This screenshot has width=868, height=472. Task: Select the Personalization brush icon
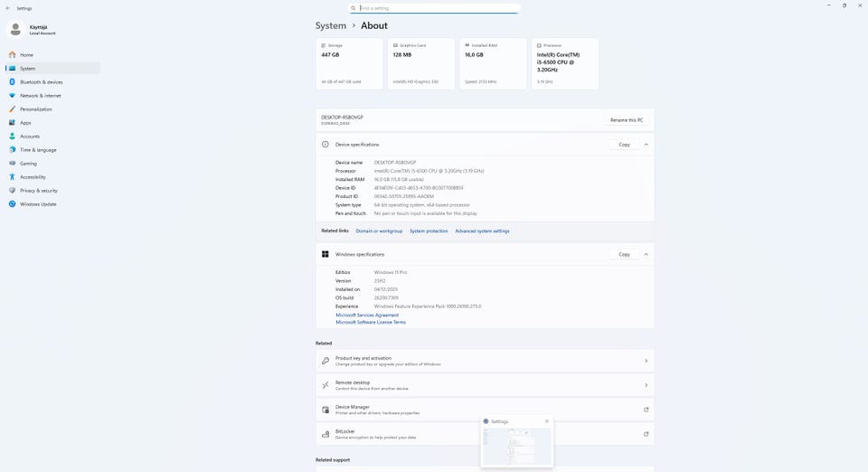pos(12,109)
